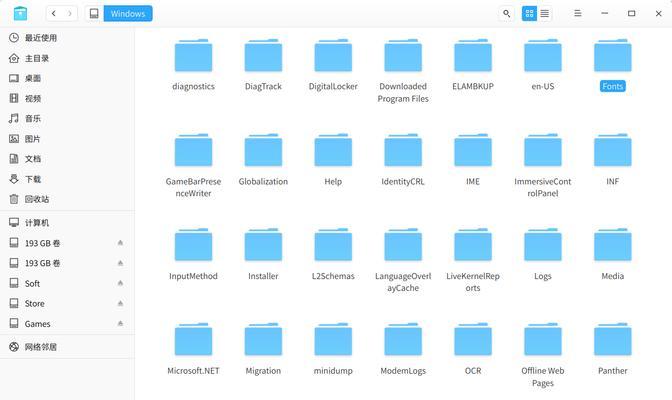Screen dimensions: 672x400
Task: Open the Soft drive in sidebar
Action: (67, 283)
